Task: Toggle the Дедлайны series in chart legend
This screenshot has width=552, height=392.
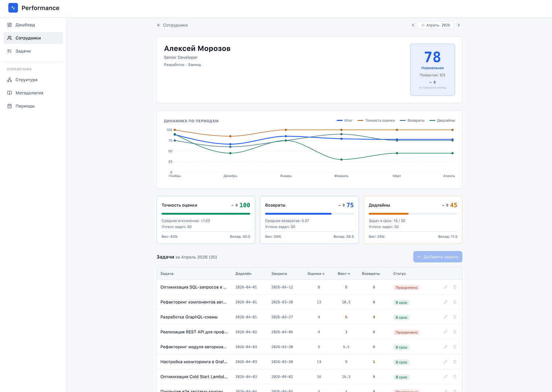Action: point(442,121)
